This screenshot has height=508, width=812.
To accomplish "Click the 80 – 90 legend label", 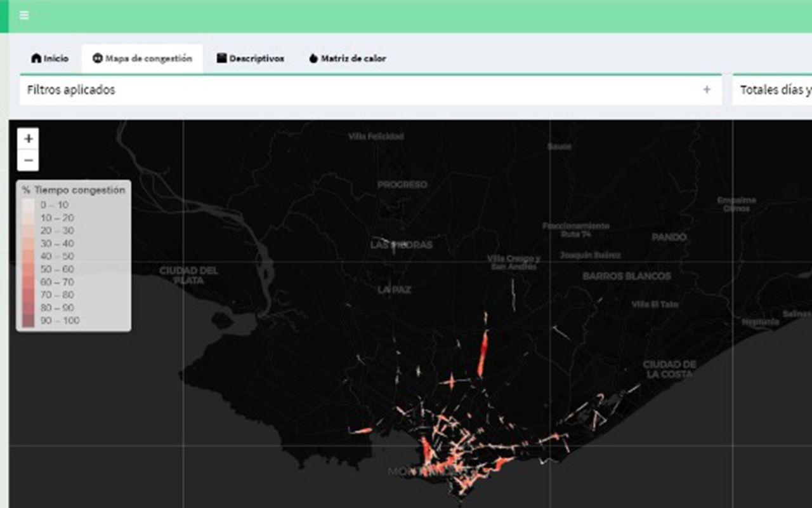I will (x=57, y=308).
